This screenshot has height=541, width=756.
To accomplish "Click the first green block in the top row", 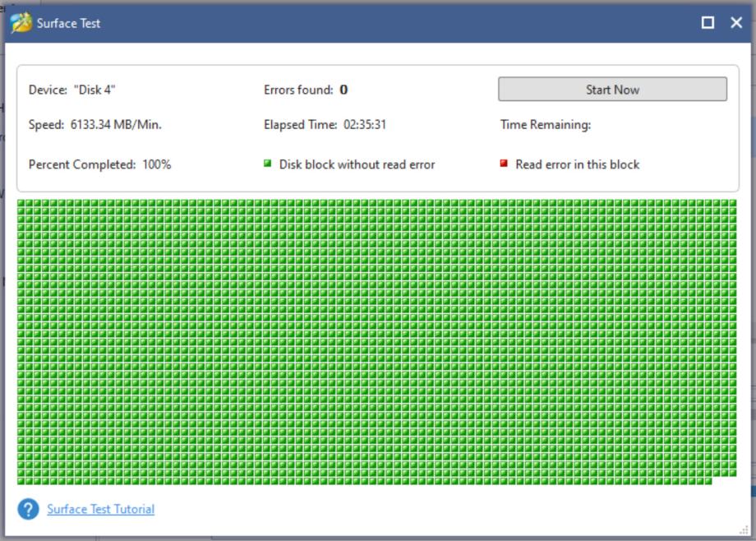I will pos(21,204).
